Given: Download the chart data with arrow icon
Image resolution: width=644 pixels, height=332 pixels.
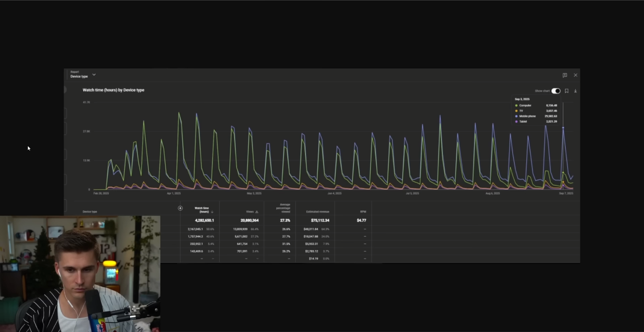Looking at the screenshot, I should coord(575,91).
